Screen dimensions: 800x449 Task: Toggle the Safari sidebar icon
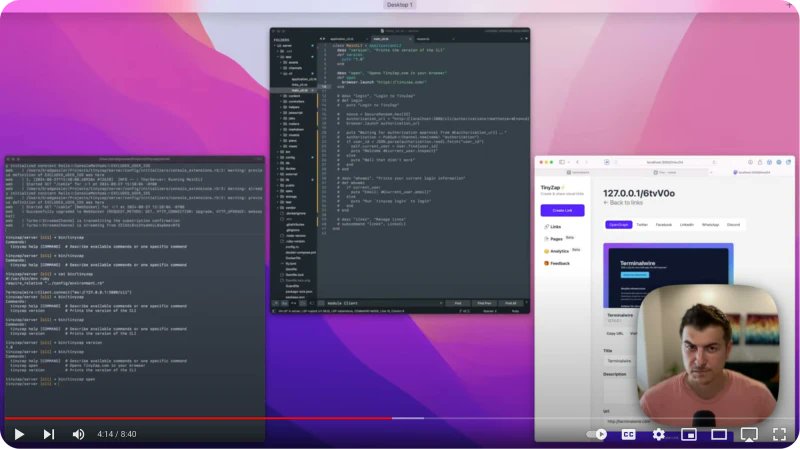click(562, 162)
